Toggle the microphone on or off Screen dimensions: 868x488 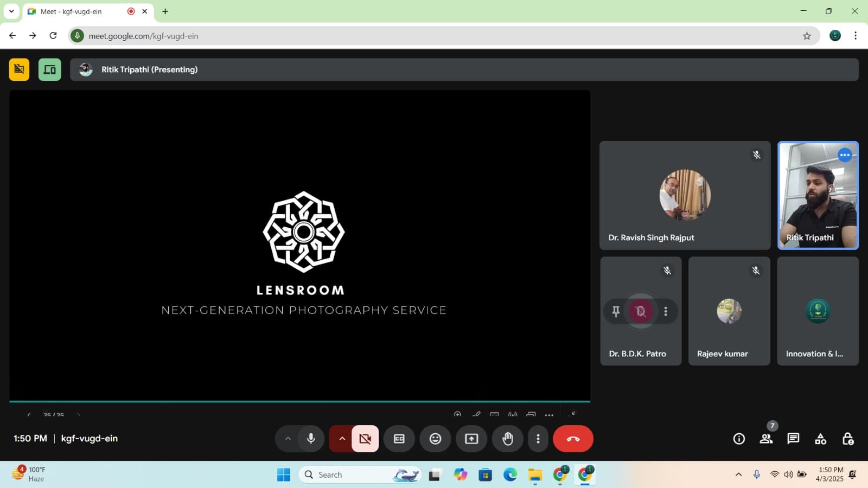pyautogui.click(x=311, y=439)
